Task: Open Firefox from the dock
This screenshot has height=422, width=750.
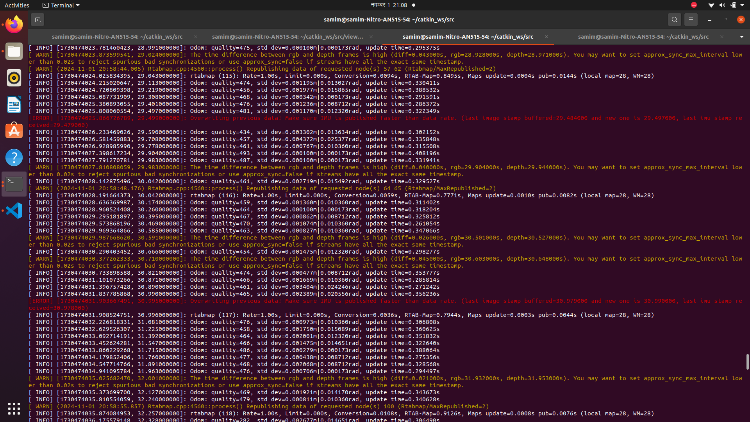Action: click(13, 24)
